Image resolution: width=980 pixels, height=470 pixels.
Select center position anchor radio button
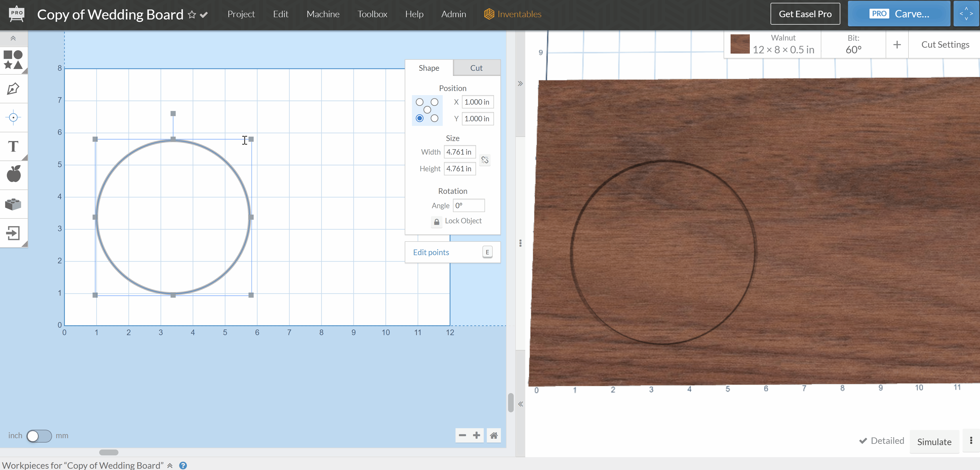[427, 110]
